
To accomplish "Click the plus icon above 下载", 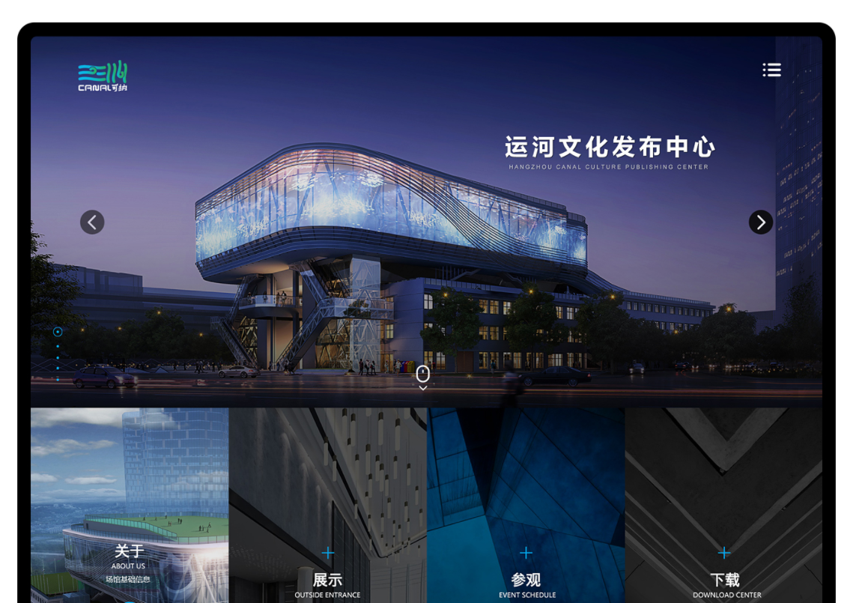I will (x=724, y=554).
